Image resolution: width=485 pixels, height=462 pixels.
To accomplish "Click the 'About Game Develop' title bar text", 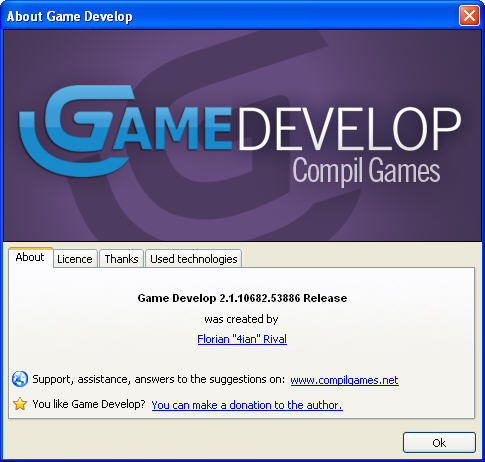I will (x=70, y=16).
